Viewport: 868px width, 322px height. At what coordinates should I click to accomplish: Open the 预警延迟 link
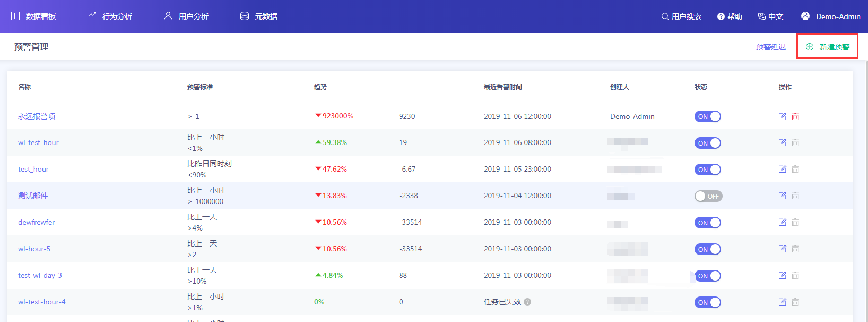[771, 47]
